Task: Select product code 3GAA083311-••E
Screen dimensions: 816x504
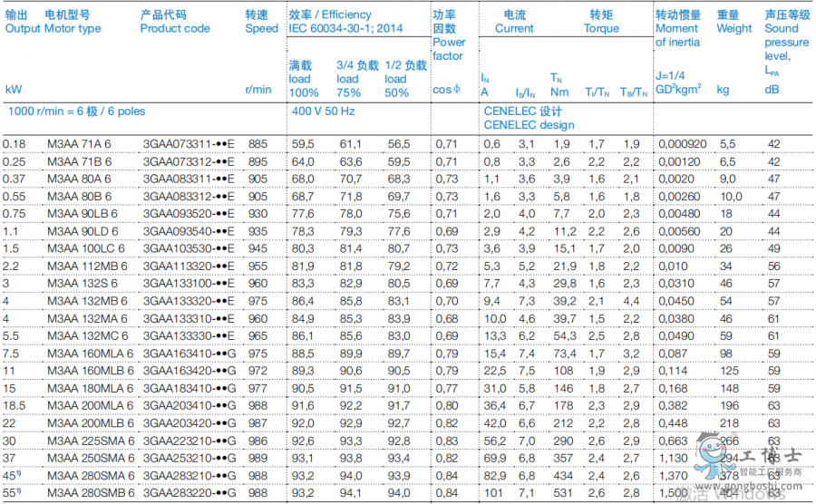Action: (189, 179)
